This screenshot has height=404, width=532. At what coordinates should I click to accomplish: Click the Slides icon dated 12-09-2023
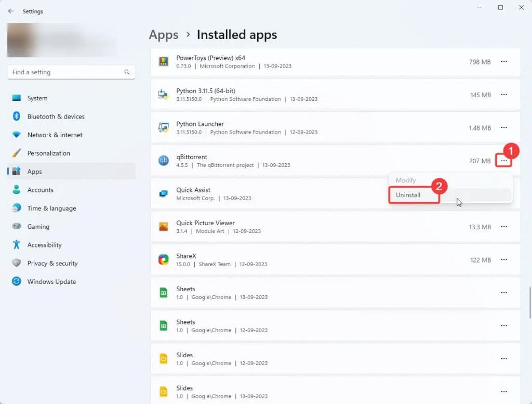[164, 359]
